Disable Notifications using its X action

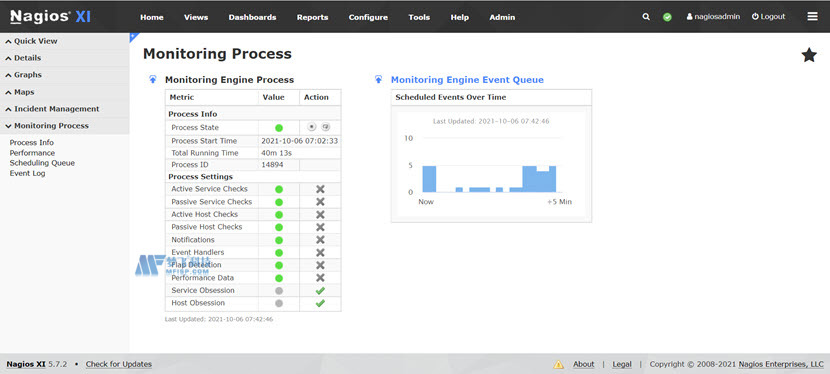[x=320, y=240]
